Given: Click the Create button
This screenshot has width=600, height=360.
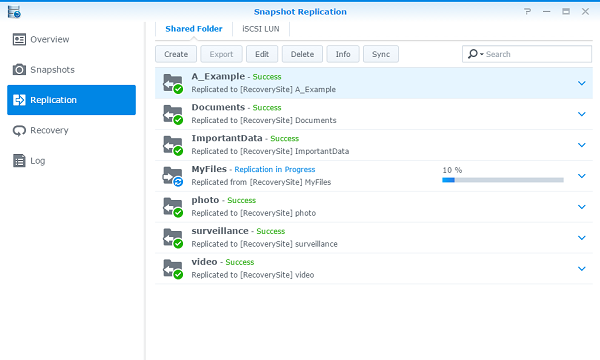Looking at the screenshot, I should (x=176, y=54).
